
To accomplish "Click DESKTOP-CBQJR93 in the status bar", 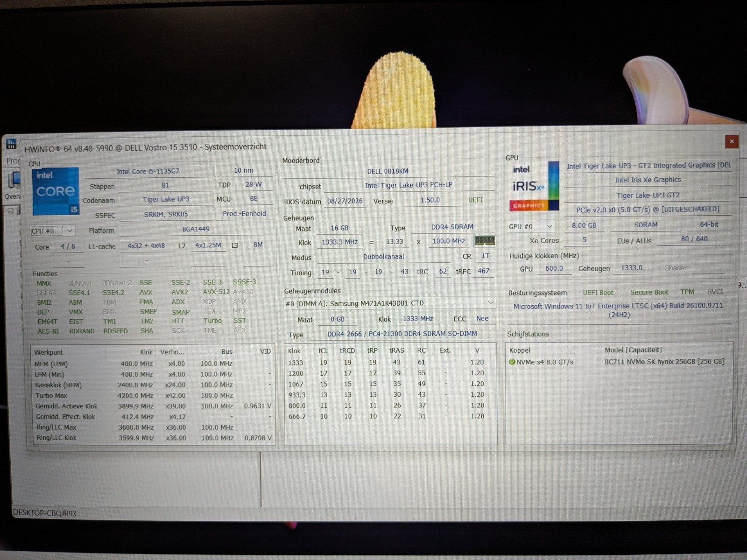I will [45, 513].
